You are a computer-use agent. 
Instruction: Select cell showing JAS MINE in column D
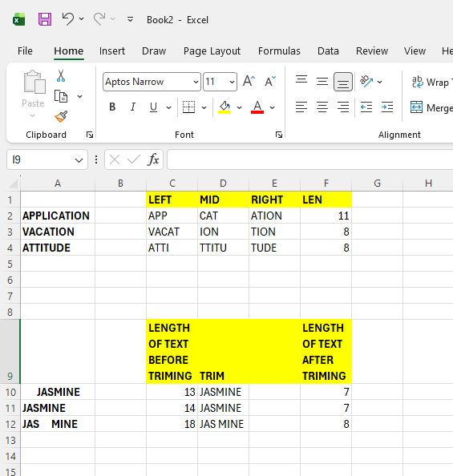pos(223,424)
